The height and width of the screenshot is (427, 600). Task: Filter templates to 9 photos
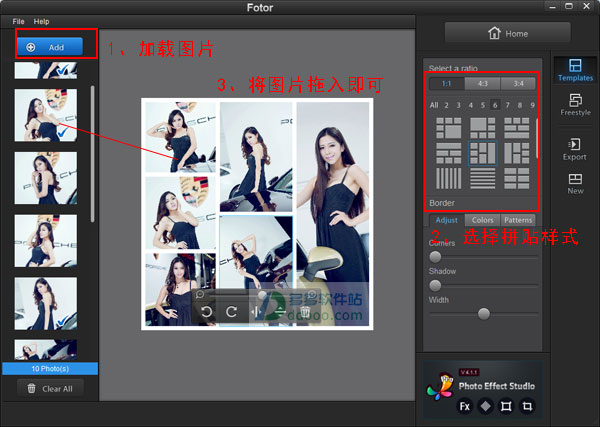[x=532, y=105]
